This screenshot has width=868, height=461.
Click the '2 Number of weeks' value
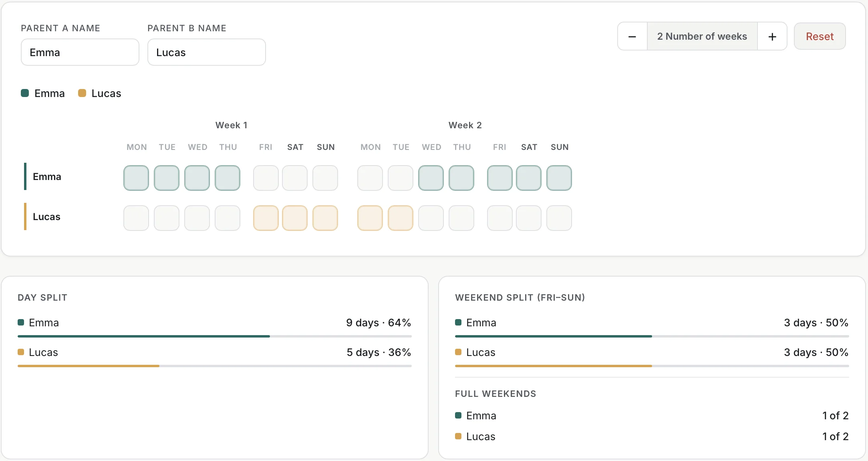click(x=702, y=36)
